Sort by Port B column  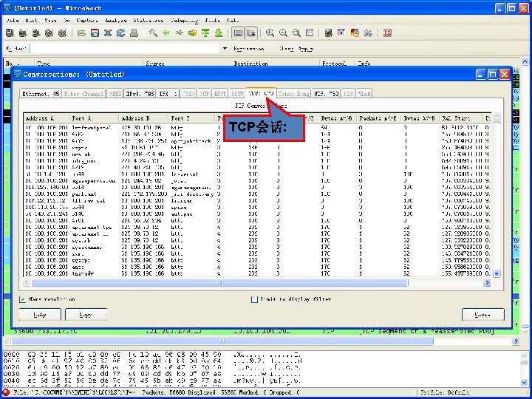coord(192,118)
